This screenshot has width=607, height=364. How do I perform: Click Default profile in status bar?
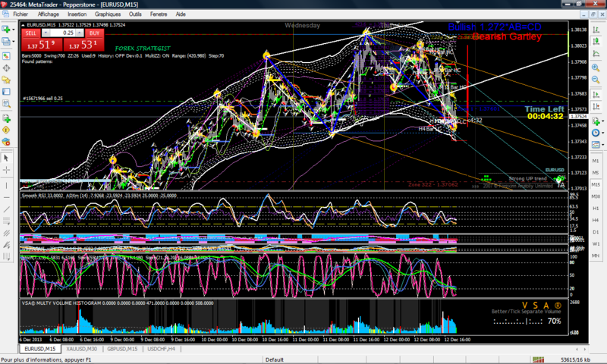(x=275, y=359)
